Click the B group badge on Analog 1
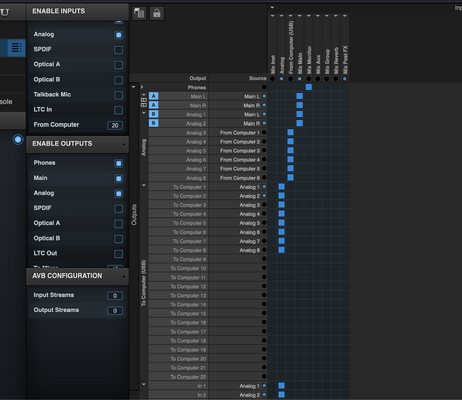The image size is (462, 400). 153,114
